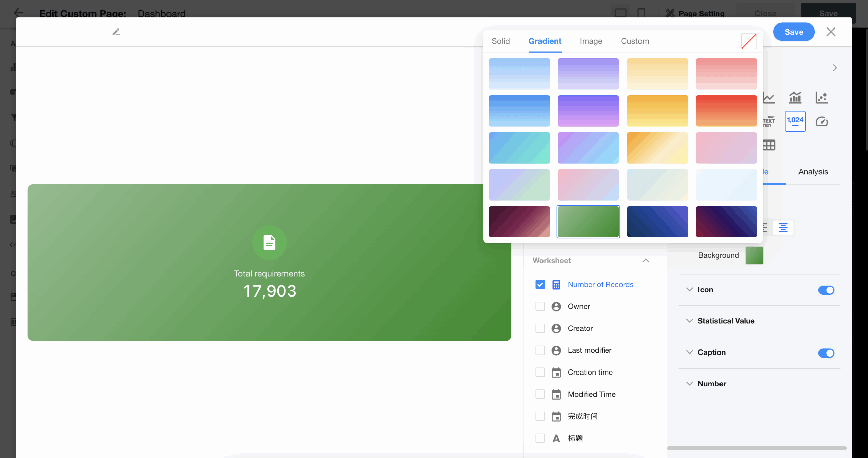Turn off the Icon toggle switch
The image size is (868, 458).
click(x=826, y=290)
